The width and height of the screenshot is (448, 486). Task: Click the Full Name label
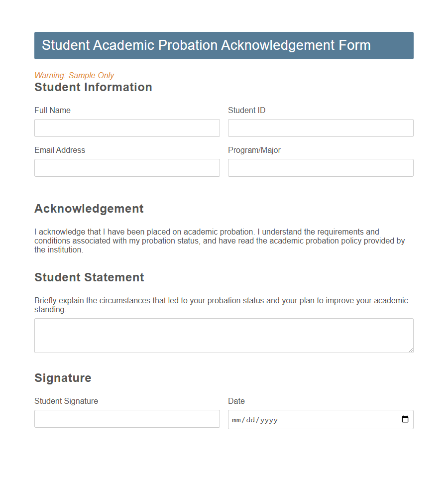(x=52, y=110)
